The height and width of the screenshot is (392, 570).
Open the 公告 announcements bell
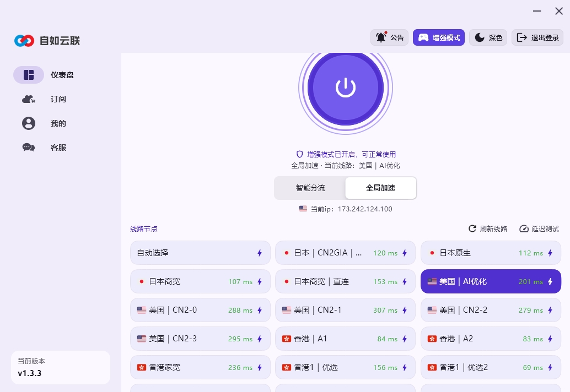[x=389, y=37]
